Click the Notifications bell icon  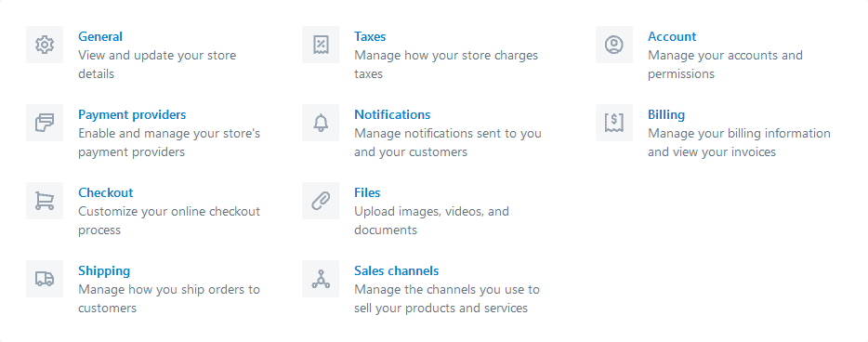pyautogui.click(x=321, y=123)
